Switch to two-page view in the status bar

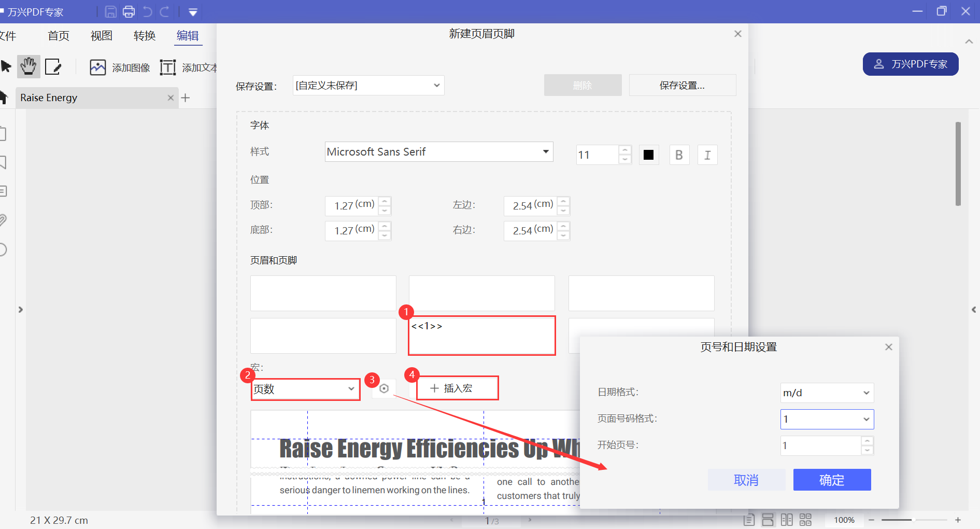[x=786, y=519]
